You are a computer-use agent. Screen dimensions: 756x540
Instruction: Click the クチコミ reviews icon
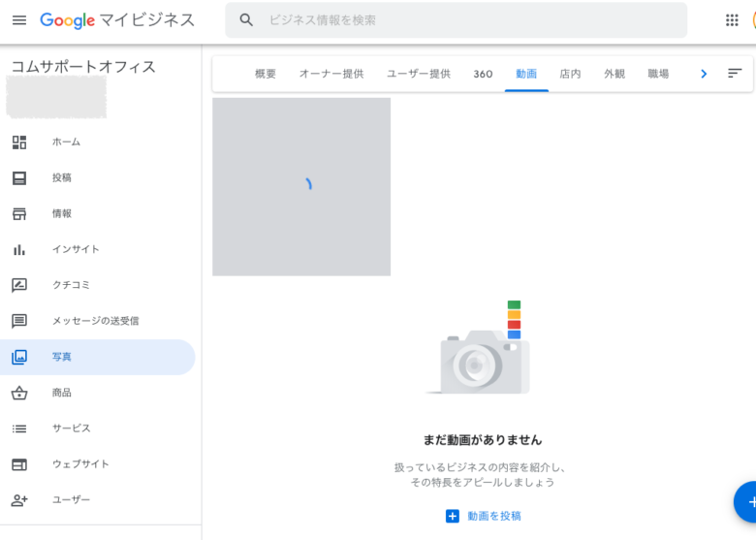(19, 285)
